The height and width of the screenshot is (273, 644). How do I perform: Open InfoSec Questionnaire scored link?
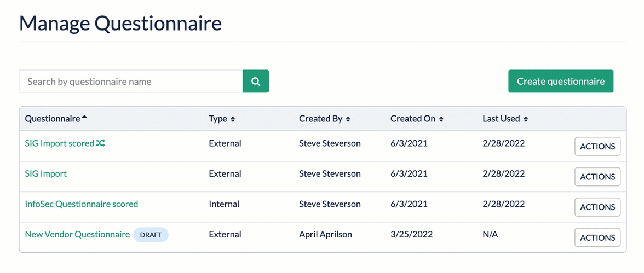click(x=82, y=204)
